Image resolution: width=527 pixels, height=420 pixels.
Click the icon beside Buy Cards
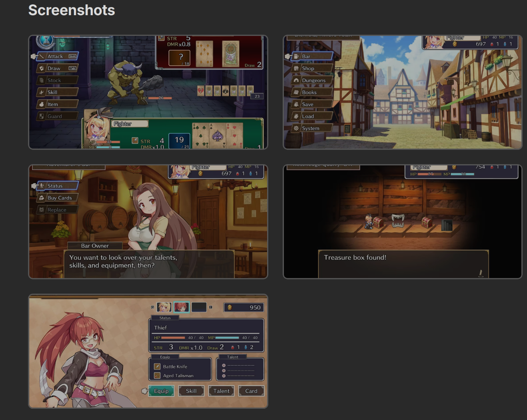click(x=42, y=198)
